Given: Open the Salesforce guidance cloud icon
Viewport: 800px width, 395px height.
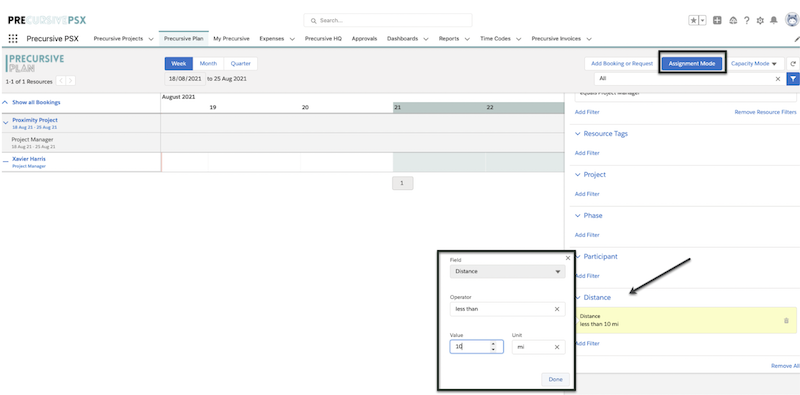Looking at the screenshot, I should (x=733, y=20).
